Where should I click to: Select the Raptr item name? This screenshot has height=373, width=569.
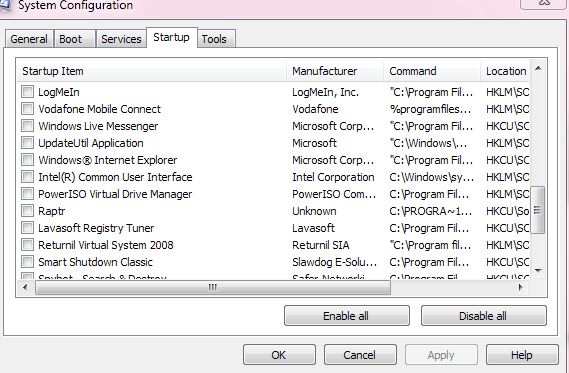(52, 212)
